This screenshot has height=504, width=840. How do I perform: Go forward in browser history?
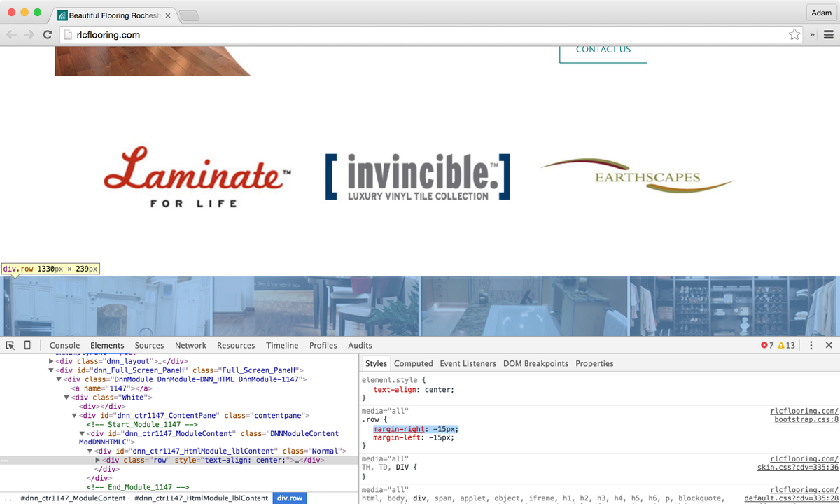[29, 34]
